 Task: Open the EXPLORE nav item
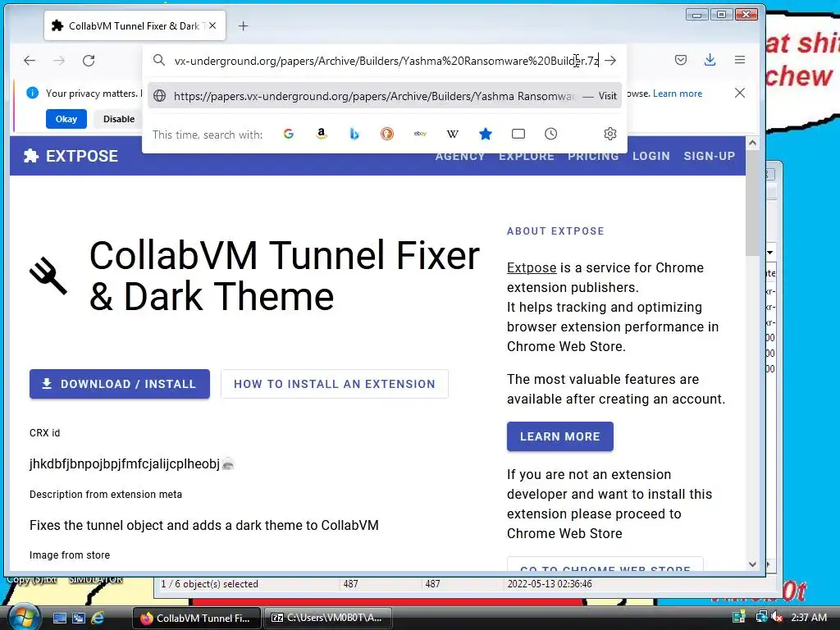pyautogui.click(x=526, y=156)
